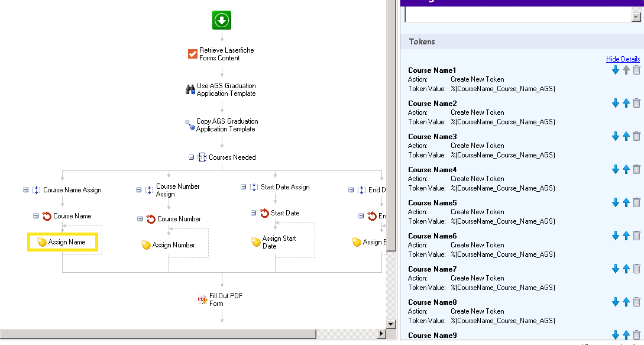Select the Copy AGS Graduation Application Template icon
The width and height of the screenshot is (644, 345).
coord(190,125)
